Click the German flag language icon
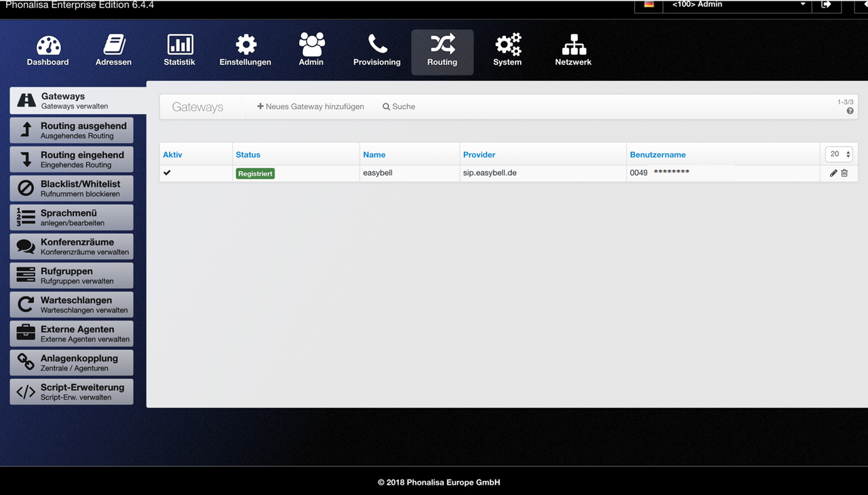This screenshot has height=495, width=868. tap(649, 4)
